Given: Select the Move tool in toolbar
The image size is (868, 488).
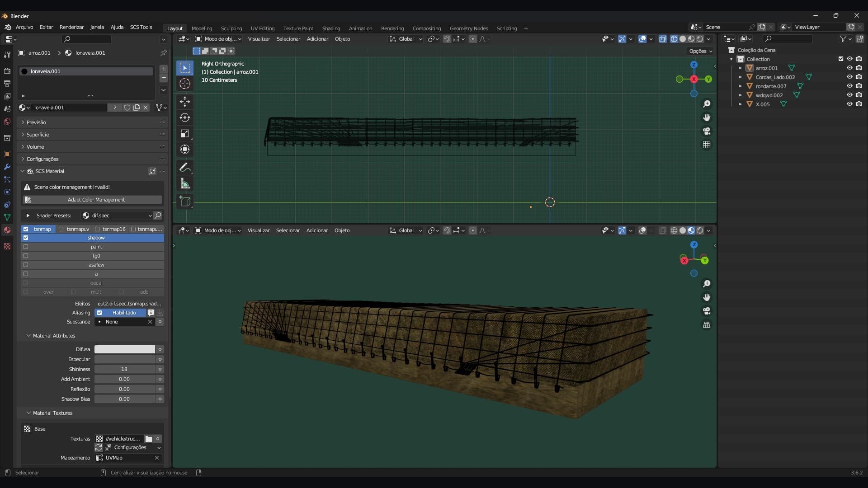Looking at the screenshot, I should pyautogui.click(x=185, y=102).
